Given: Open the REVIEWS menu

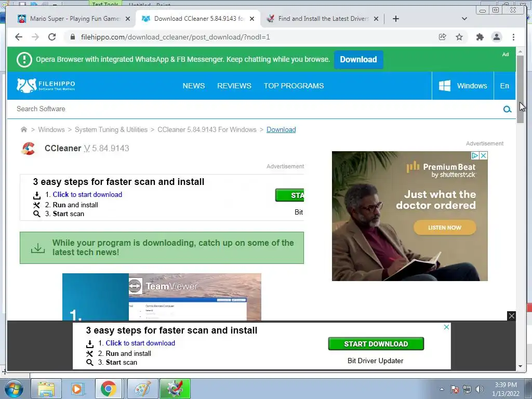Looking at the screenshot, I should coord(234,86).
